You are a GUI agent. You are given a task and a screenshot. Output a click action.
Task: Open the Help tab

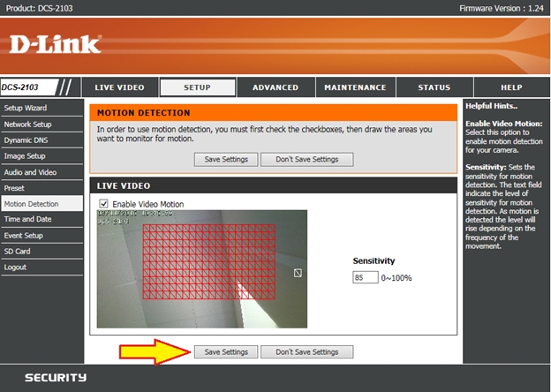point(511,87)
